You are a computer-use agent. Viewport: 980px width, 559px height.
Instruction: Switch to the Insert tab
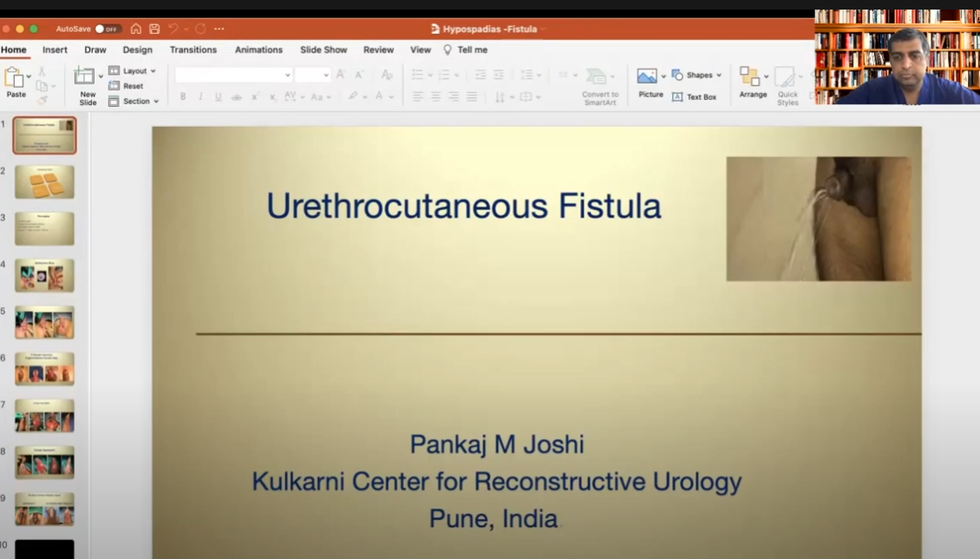click(55, 50)
